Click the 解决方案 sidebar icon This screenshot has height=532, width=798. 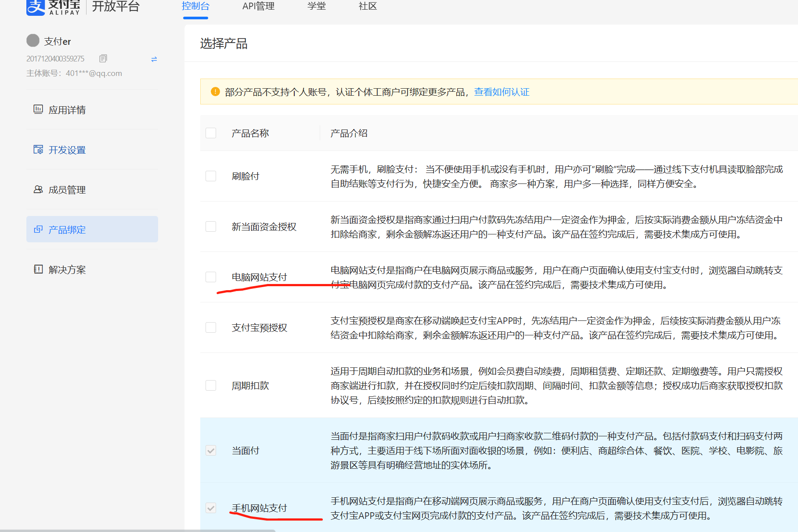(x=38, y=269)
